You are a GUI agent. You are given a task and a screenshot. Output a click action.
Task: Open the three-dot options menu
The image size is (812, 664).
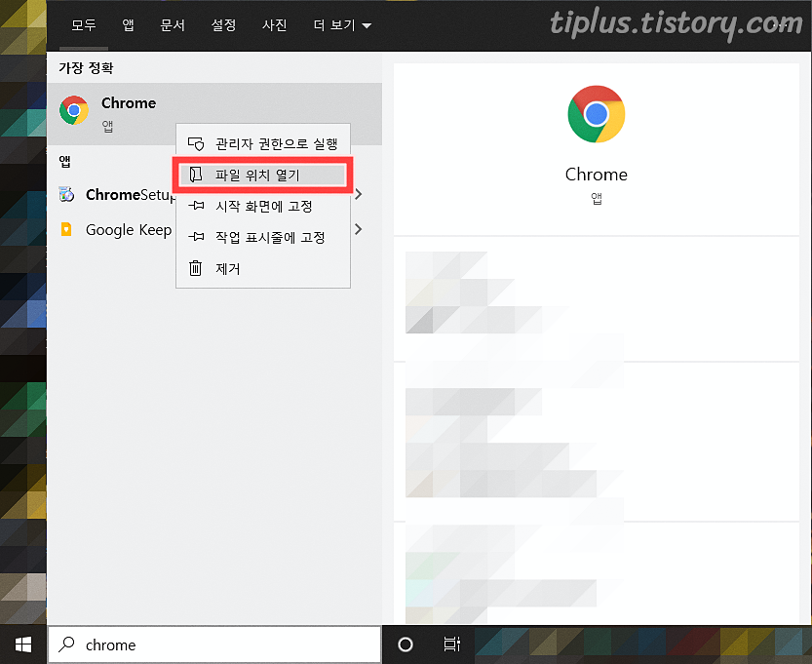(780, 24)
